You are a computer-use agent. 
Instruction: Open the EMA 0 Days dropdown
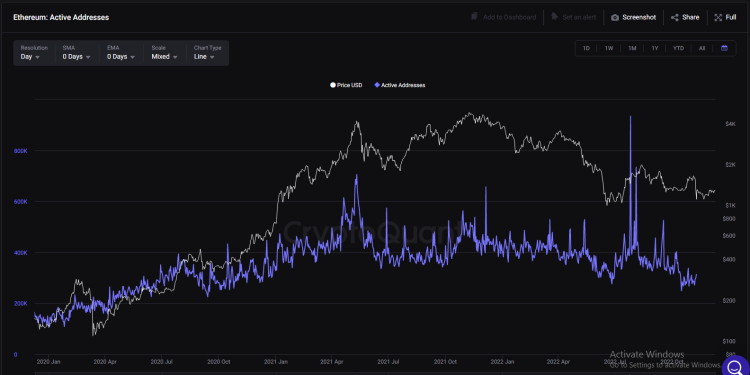pyautogui.click(x=121, y=53)
